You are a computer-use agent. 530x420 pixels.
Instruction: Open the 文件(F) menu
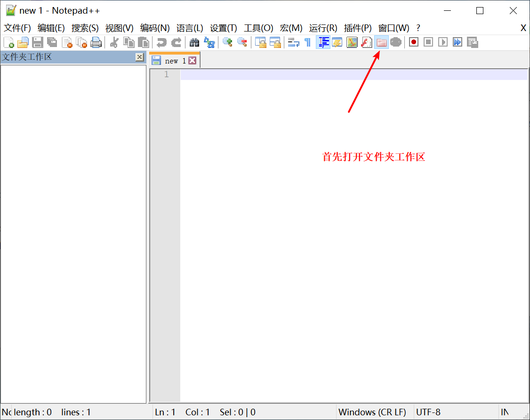pos(17,28)
